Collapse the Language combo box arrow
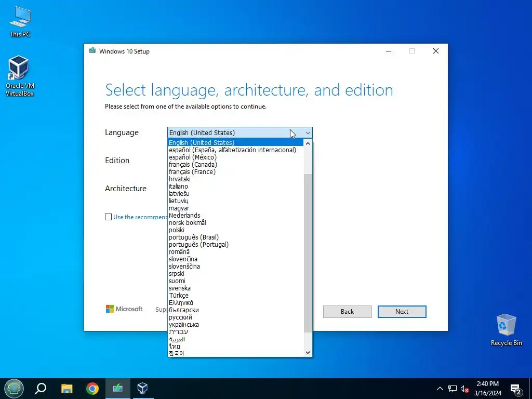The height and width of the screenshot is (399, 532). 308,133
